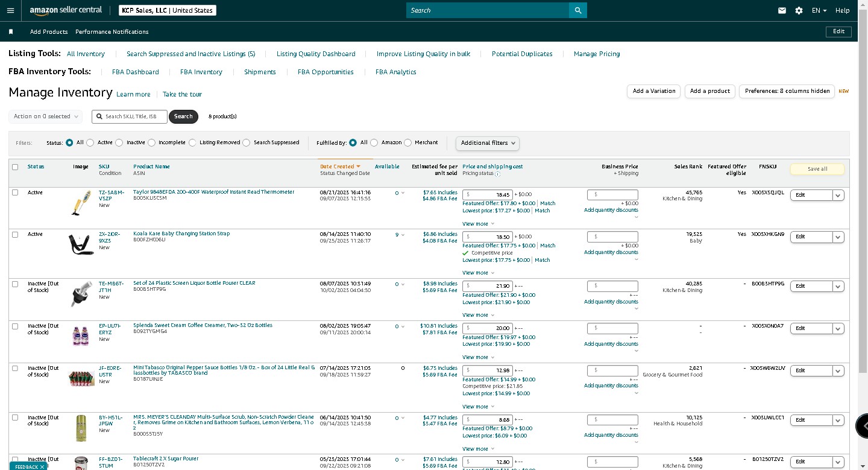Expand View more for Koala Kare pricing
Viewport: 868px width, 470px height.
478,273
